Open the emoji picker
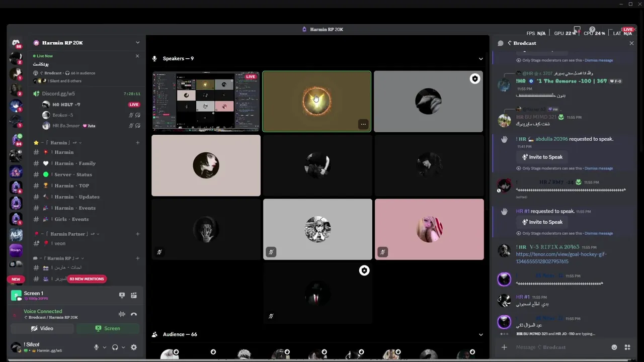Image resolution: width=644 pixels, height=362 pixels. pos(614,347)
